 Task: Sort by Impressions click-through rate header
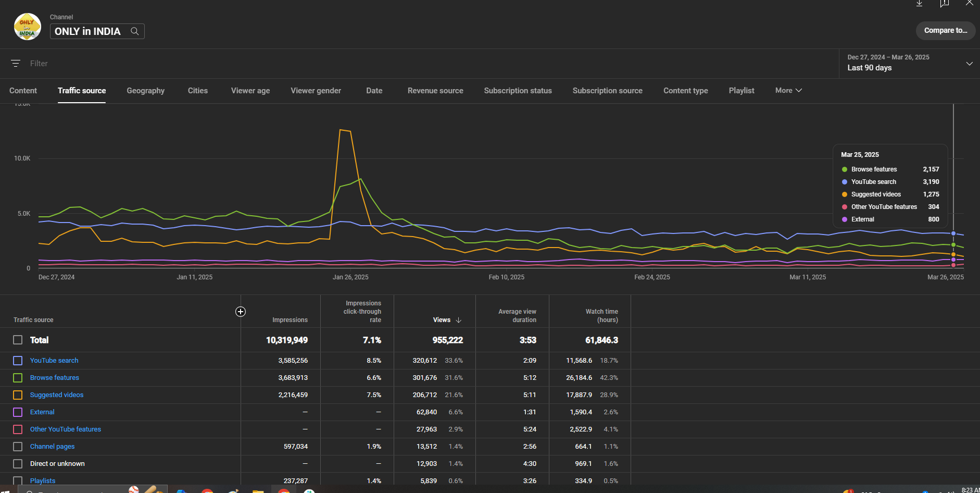coord(362,312)
